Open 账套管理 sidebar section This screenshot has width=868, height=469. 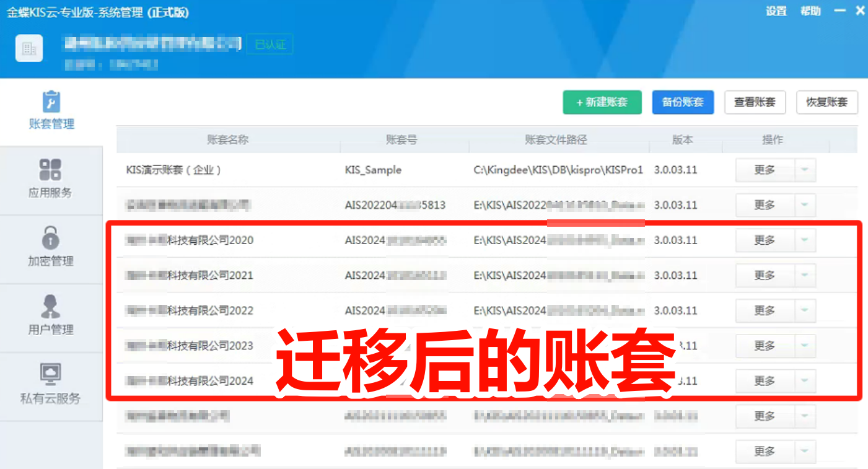coord(51,112)
